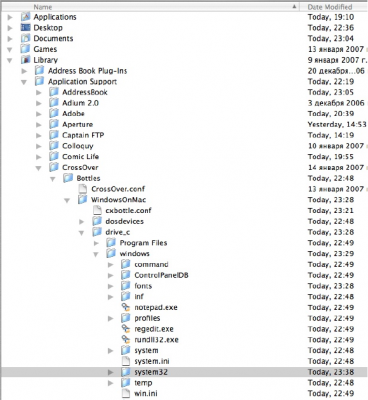Expand the system32 folder
The height and width of the screenshot is (400, 368).
point(111,372)
